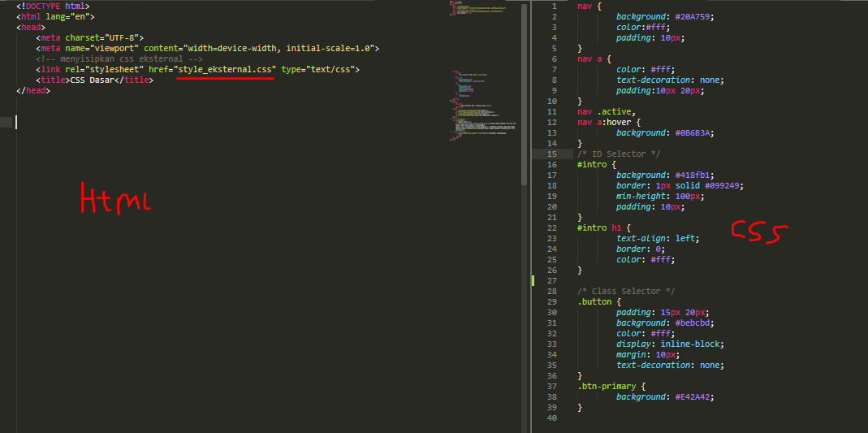Click the "style_eksternal.css" href value
The height and width of the screenshot is (433, 868).
point(225,69)
